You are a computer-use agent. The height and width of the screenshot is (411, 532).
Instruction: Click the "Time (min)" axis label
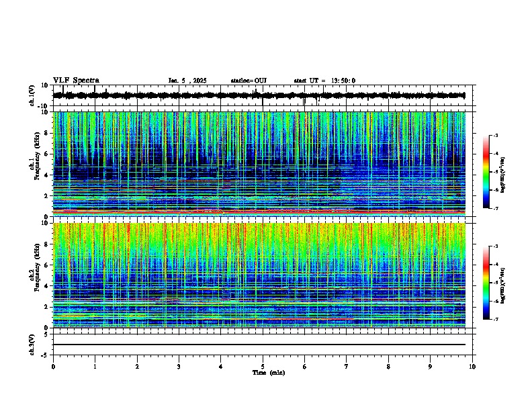pos(269,373)
